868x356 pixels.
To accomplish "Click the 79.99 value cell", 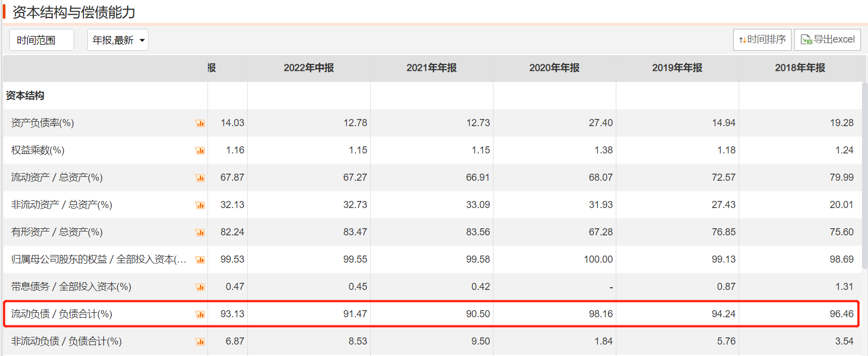I will click(841, 177).
